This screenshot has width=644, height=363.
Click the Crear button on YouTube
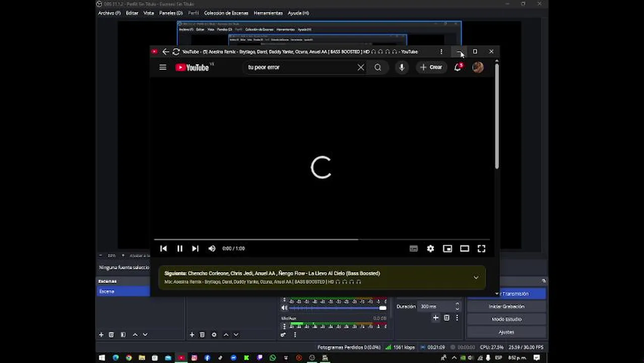(431, 67)
